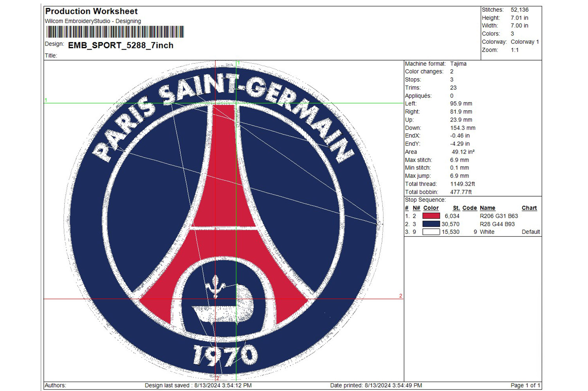Click the 'Max stitch:' label
This screenshot has width=588, height=391.
(418, 160)
